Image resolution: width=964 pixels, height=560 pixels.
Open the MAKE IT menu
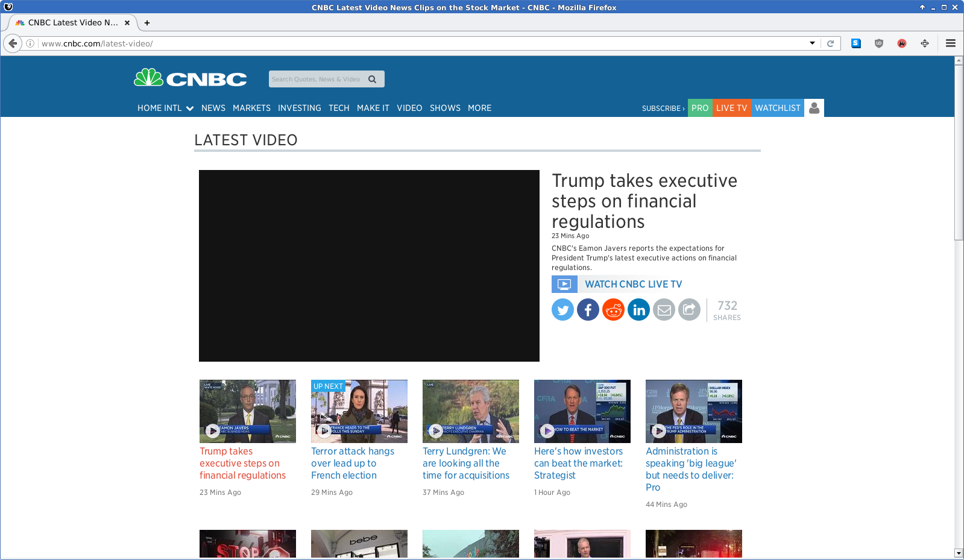(x=373, y=108)
